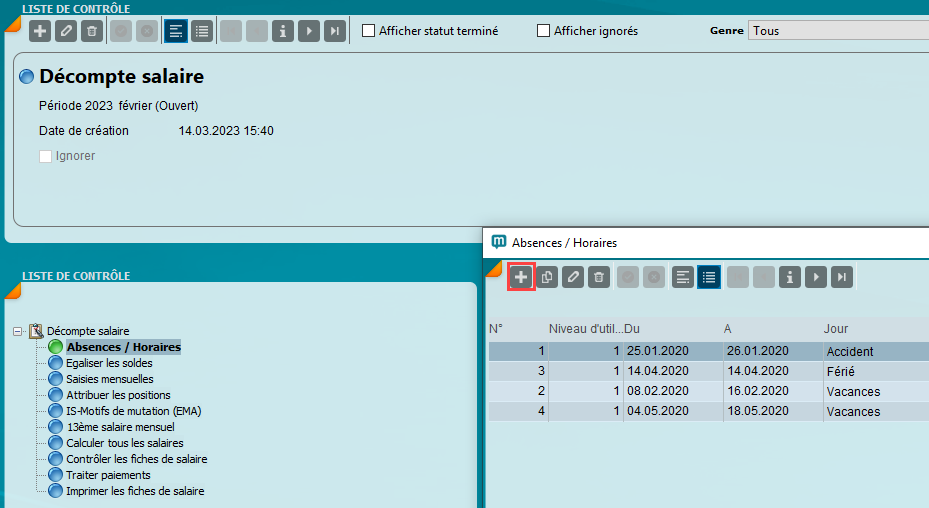Click the add button in Absences / Horaires toolbar
This screenshot has height=508, width=929.
point(521,277)
